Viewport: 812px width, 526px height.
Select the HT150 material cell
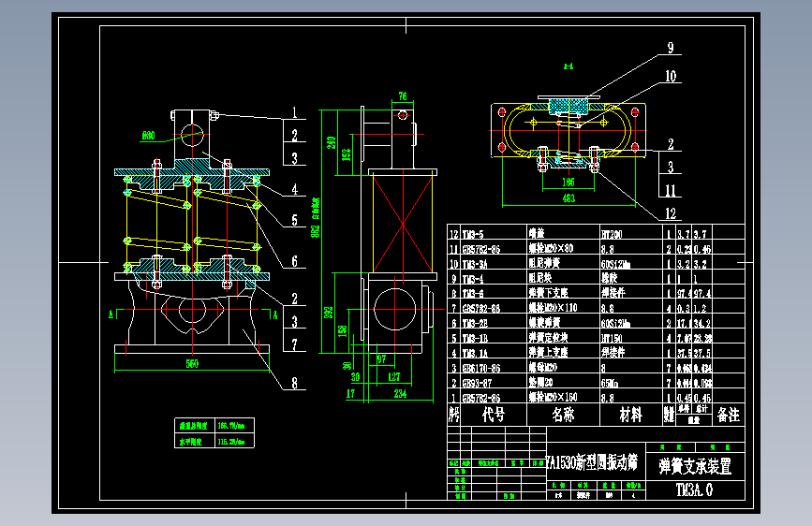[612, 339]
